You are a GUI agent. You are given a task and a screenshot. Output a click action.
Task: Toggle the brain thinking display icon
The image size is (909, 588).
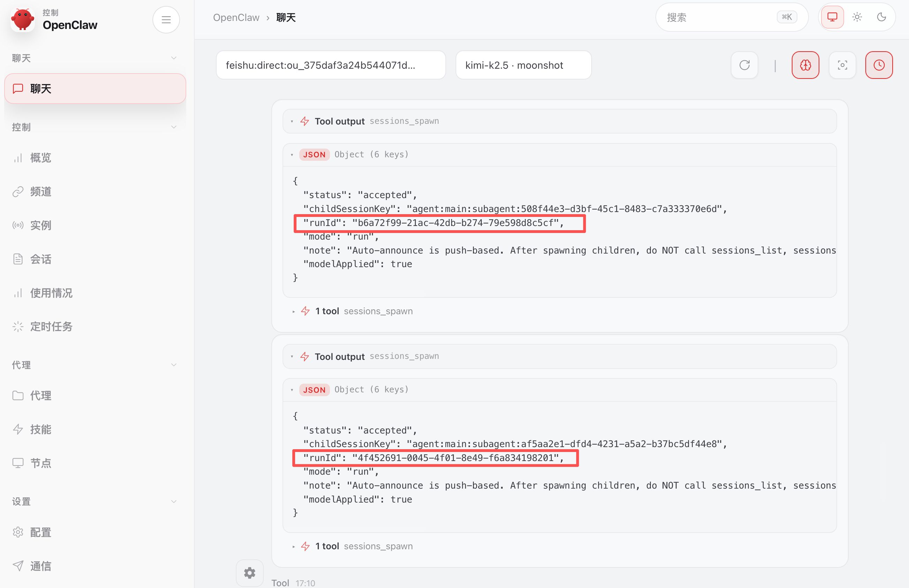coord(805,65)
